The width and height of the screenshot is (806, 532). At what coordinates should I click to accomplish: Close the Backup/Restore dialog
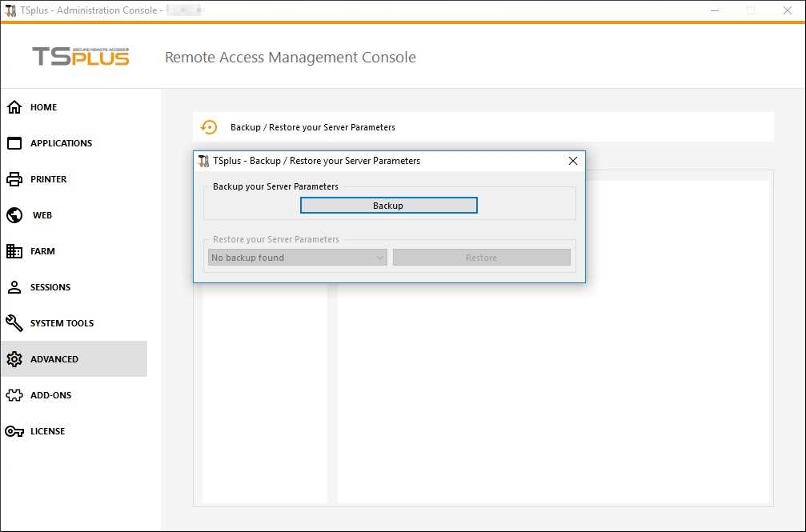(x=573, y=161)
